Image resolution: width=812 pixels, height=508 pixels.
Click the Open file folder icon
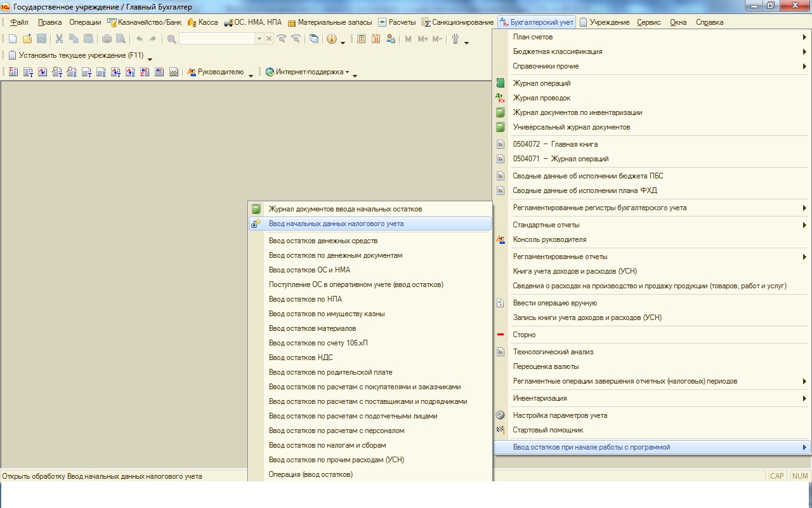[27, 39]
